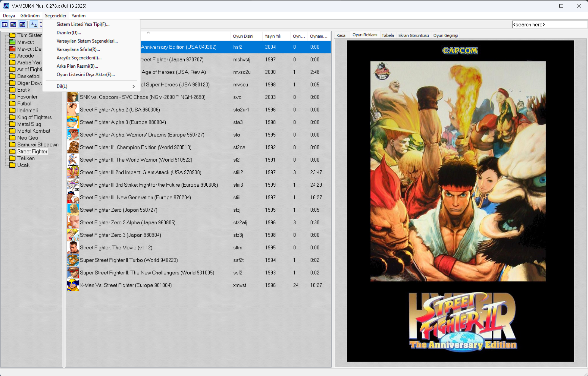The width and height of the screenshot is (588, 376).
Task: Switch to the Oyun Geçmişi tab
Action: (x=445, y=35)
